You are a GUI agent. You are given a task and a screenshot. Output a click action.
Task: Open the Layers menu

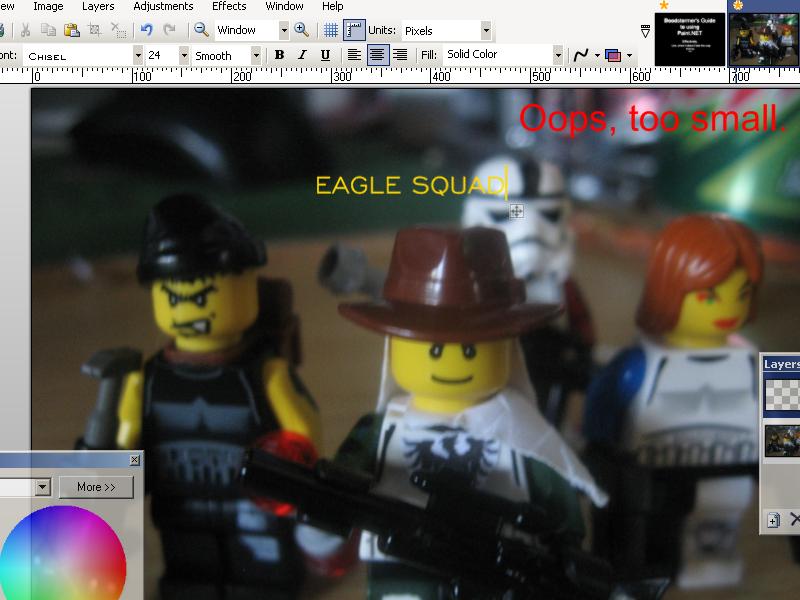[98, 7]
